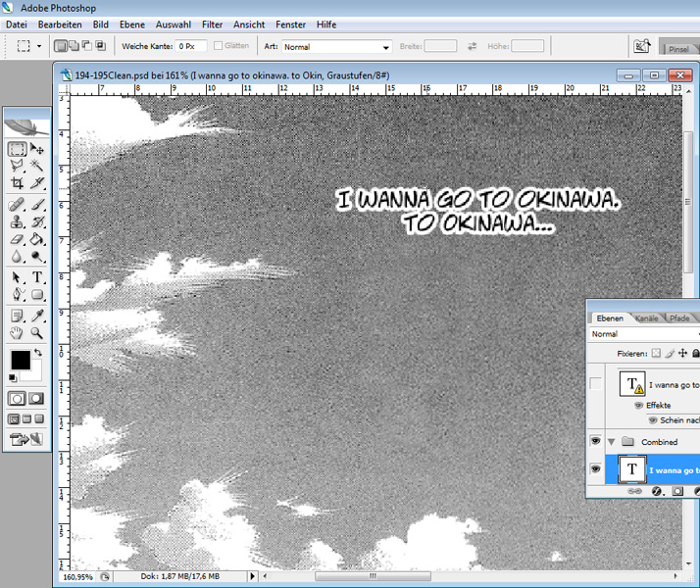Open the Ansicht menu
Viewport: 700px width, 588px height.
pos(249,24)
